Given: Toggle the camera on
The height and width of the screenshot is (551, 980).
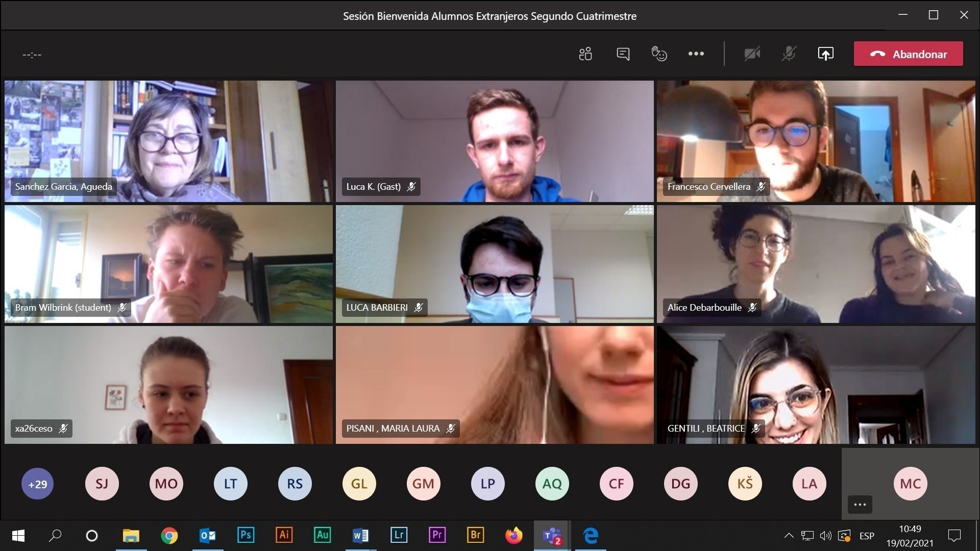Looking at the screenshot, I should 752,54.
